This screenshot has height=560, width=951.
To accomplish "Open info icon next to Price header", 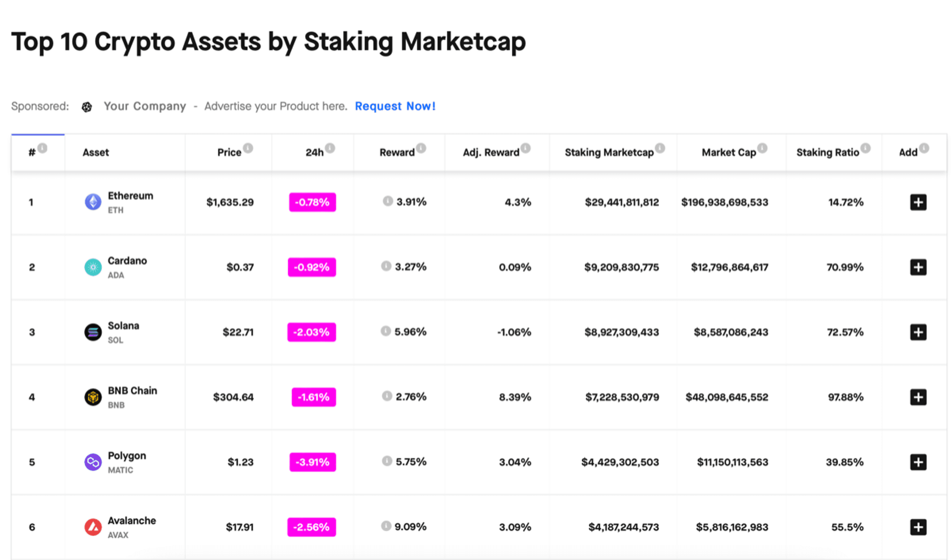I will (x=248, y=148).
